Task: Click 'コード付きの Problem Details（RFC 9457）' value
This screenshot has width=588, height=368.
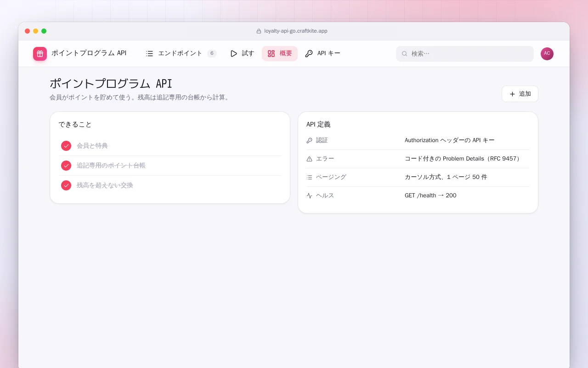Action: click(x=464, y=159)
